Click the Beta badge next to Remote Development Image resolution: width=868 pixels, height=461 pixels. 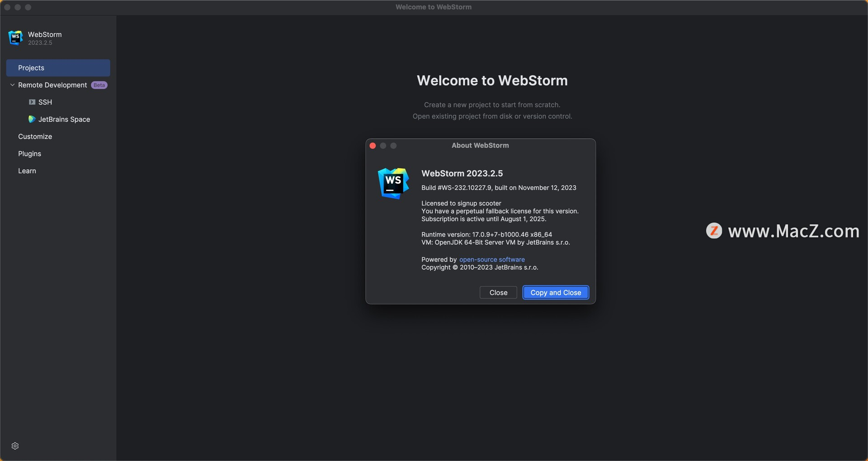coord(99,85)
